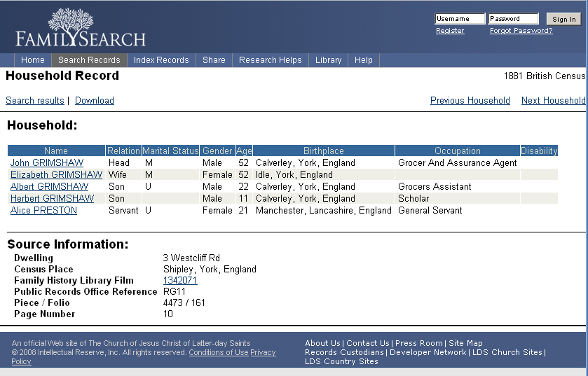Click the Conditions of Use link
This screenshot has width=588, height=376.
[219, 353]
